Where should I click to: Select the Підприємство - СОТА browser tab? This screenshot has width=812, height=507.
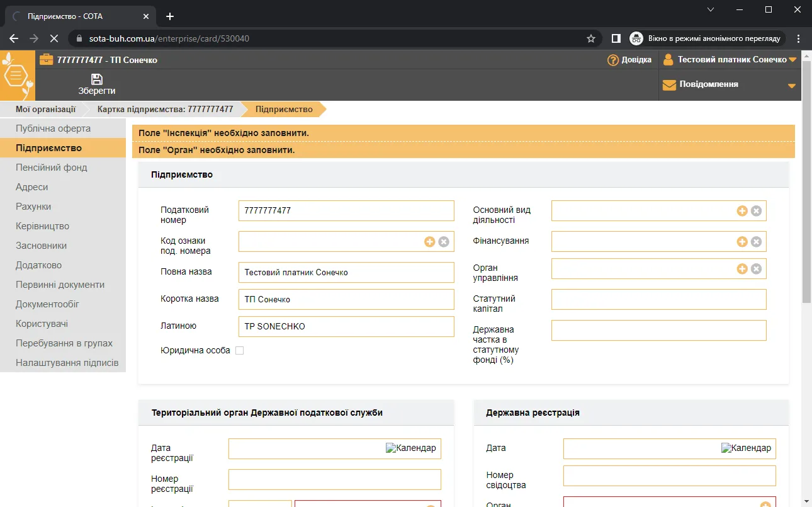point(80,16)
